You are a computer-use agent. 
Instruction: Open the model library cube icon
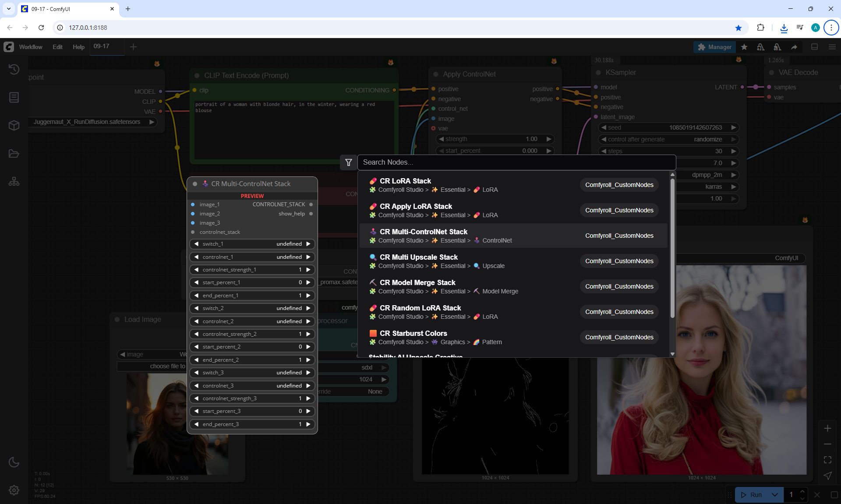(x=14, y=126)
